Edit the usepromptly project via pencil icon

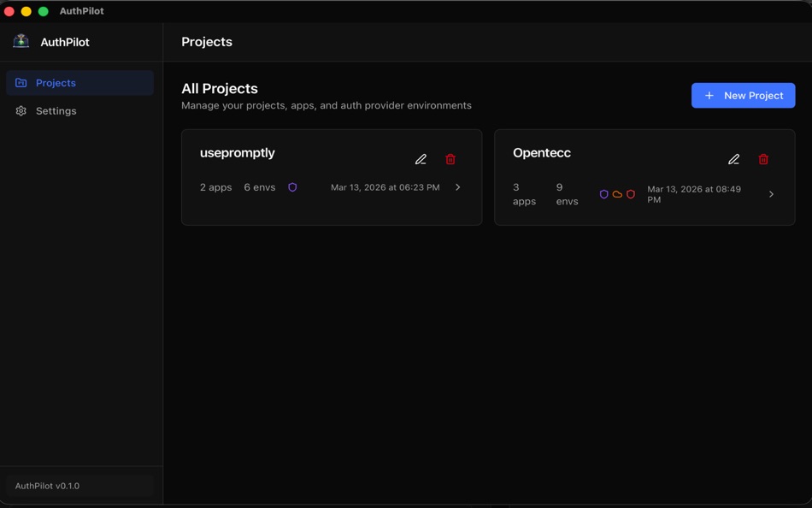coord(421,159)
